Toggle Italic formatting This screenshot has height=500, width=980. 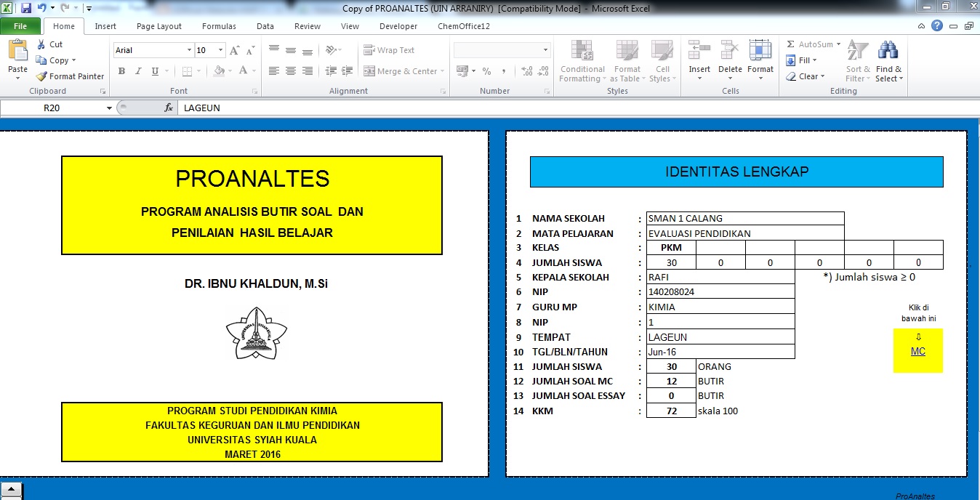[138, 71]
